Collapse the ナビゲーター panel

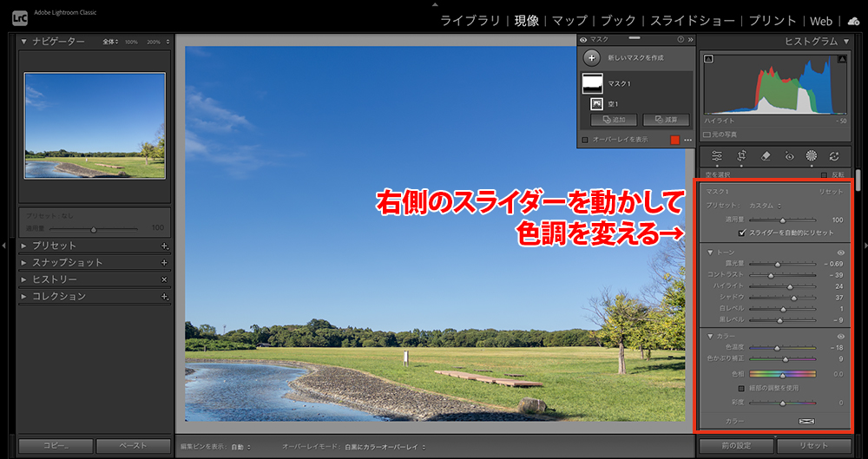[23, 42]
